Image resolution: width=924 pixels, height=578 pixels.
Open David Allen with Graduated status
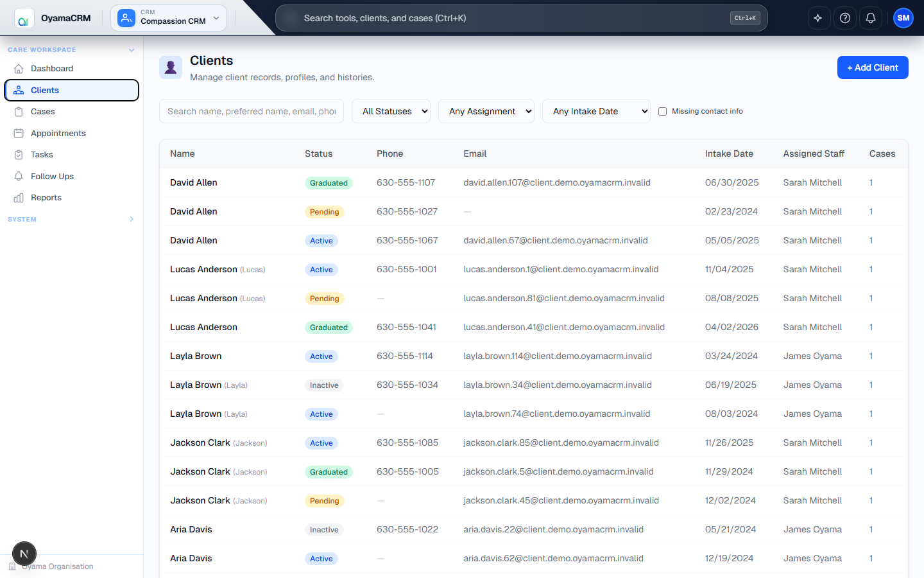click(194, 182)
